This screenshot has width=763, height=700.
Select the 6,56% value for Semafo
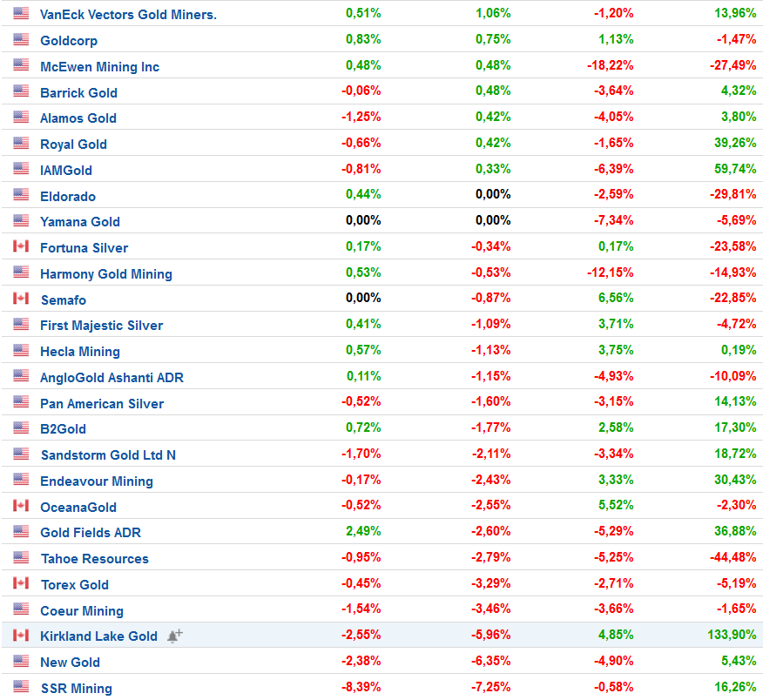tap(616, 298)
